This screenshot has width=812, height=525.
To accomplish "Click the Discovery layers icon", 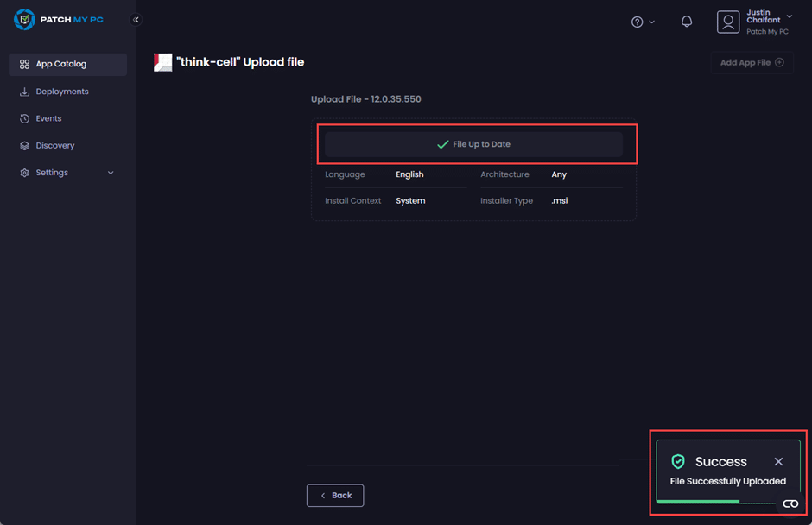I will (24, 146).
